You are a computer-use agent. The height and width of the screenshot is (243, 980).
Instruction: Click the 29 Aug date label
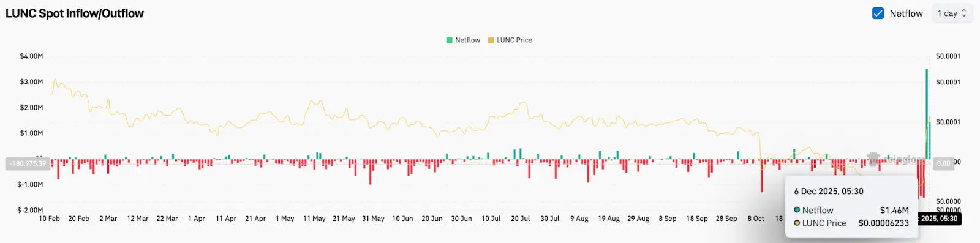point(638,219)
